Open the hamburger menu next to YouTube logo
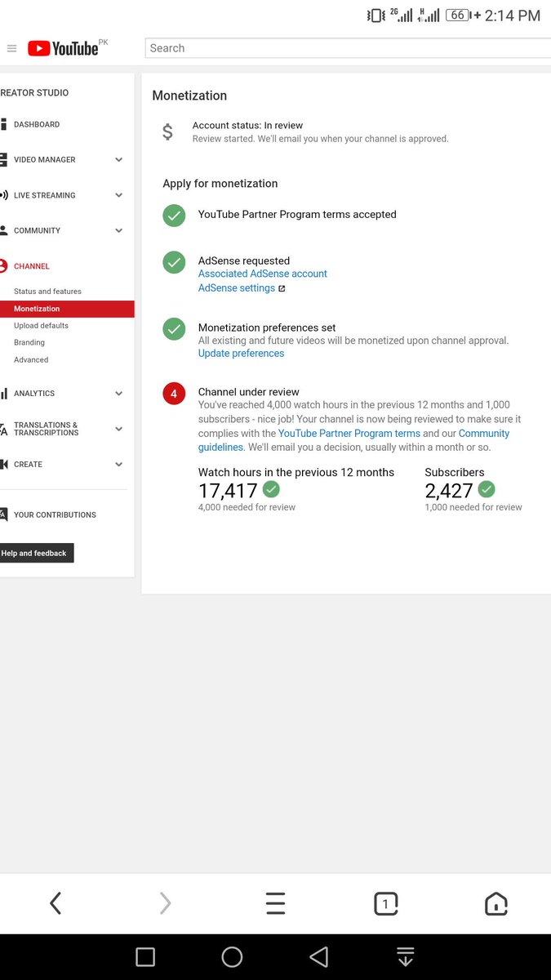The width and height of the screenshot is (551, 980). point(11,48)
